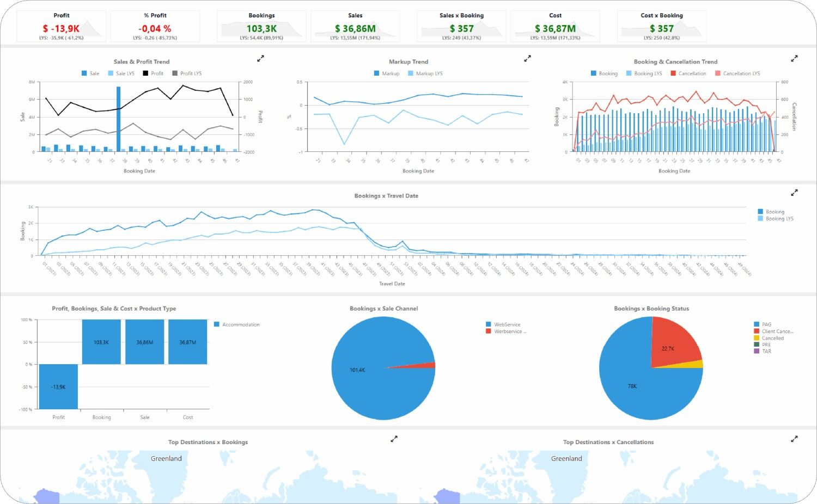Expand the Booking & Cancellation Trend chart
The width and height of the screenshot is (817, 504).
click(794, 58)
